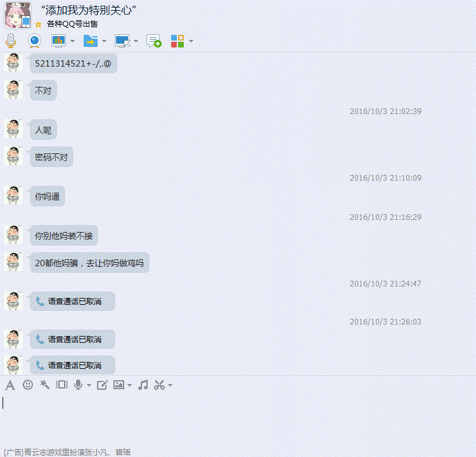Click the message 5211314521+-/,.@

[x=73, y=63]
